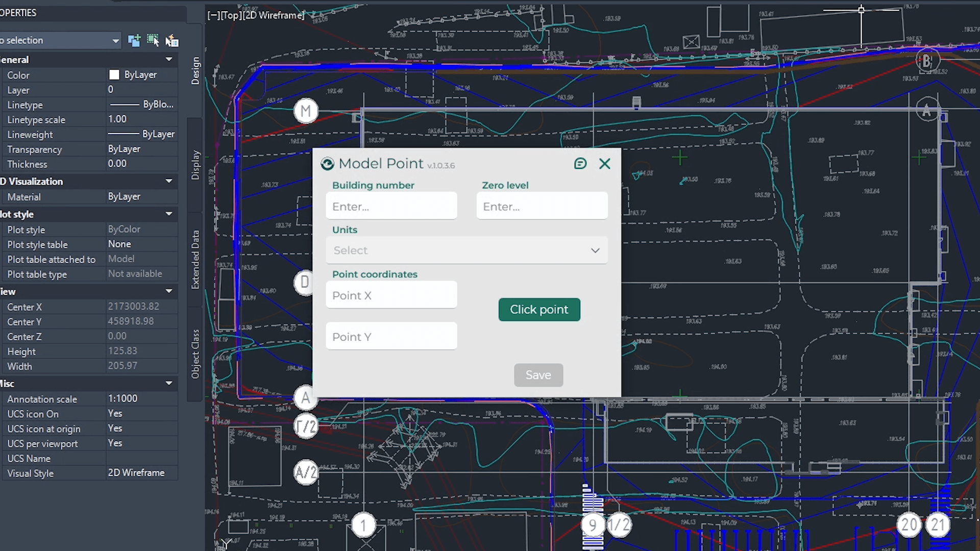The image size is (980, 551).
Task: Select the 'Add to new selection set' icon
Action: pyautogui.click(x=135, y=40)
